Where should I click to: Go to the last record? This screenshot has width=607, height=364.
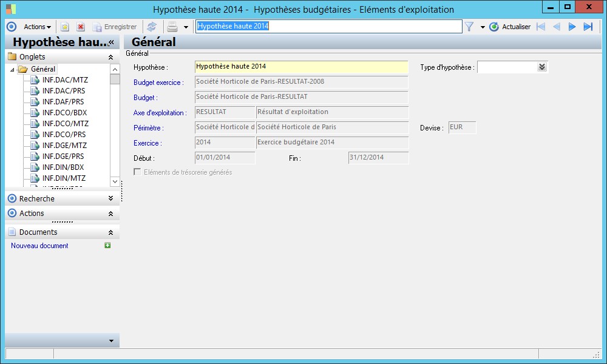pyautogui.click(x=588, y=27)
